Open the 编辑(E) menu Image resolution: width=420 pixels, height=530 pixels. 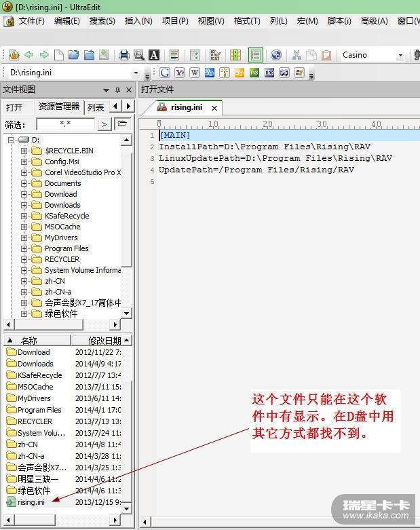point(67,21)
